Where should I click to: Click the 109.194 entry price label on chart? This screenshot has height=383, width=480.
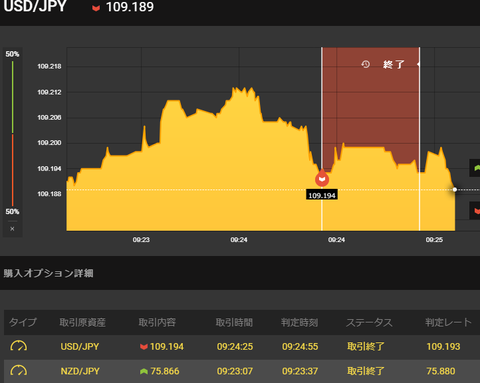pos(322,195)
